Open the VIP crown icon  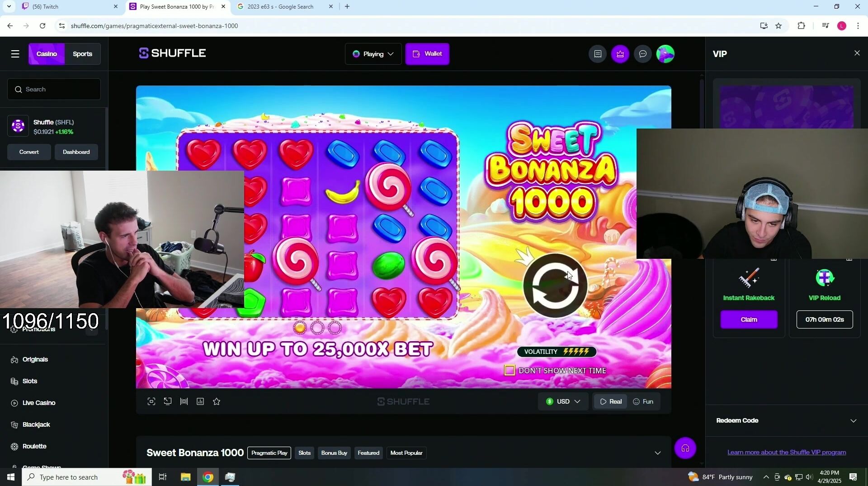coord(620,54)
